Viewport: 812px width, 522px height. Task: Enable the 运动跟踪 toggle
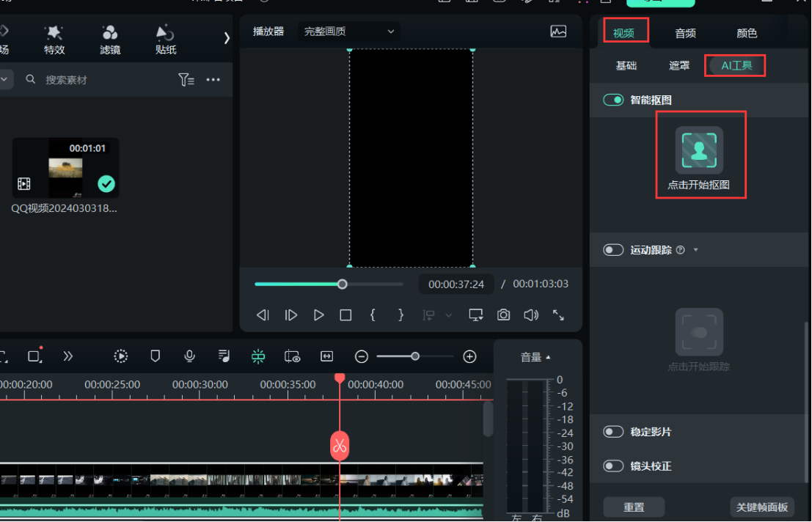[x=613, y=250]
